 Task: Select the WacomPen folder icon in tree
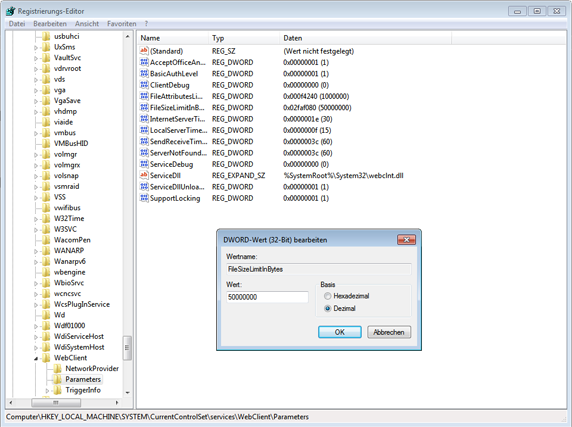pyautogui.click(x=46, y=240)
